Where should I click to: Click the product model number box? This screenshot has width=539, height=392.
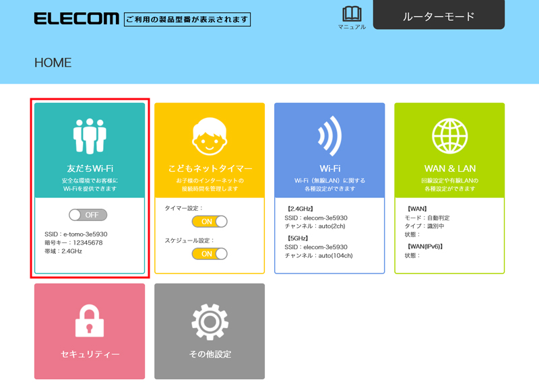click(187, 20)
